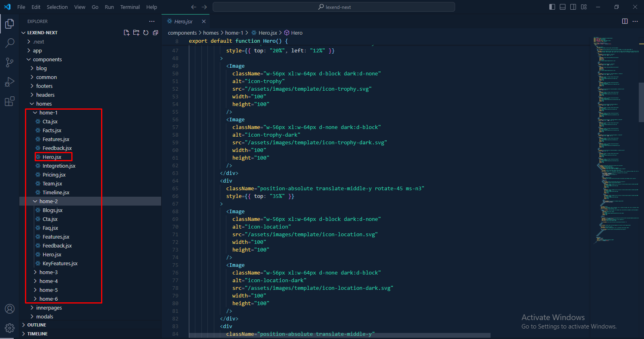The width and height of the screenshot is (644, 339).
Task: Toggle the secondary side bar layout button
Action: (573, 7)
